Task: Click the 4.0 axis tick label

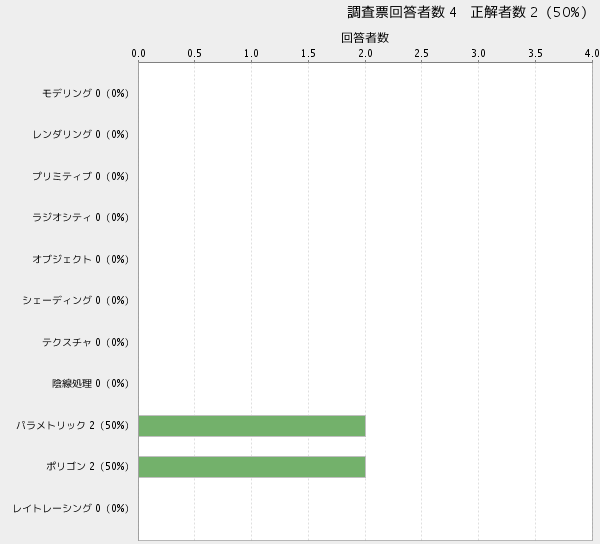Action: click(591, 53)
